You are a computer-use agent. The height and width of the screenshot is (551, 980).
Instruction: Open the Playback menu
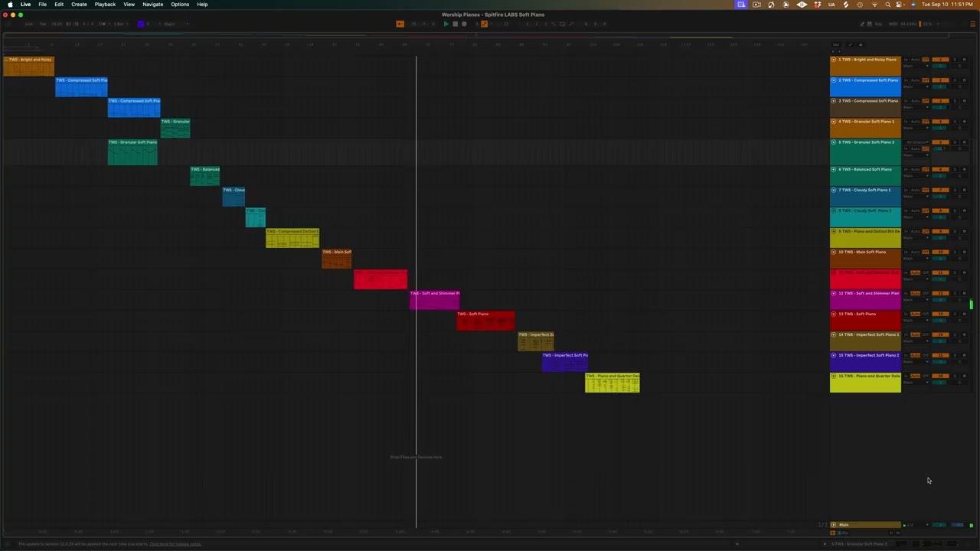click(105, 5)
